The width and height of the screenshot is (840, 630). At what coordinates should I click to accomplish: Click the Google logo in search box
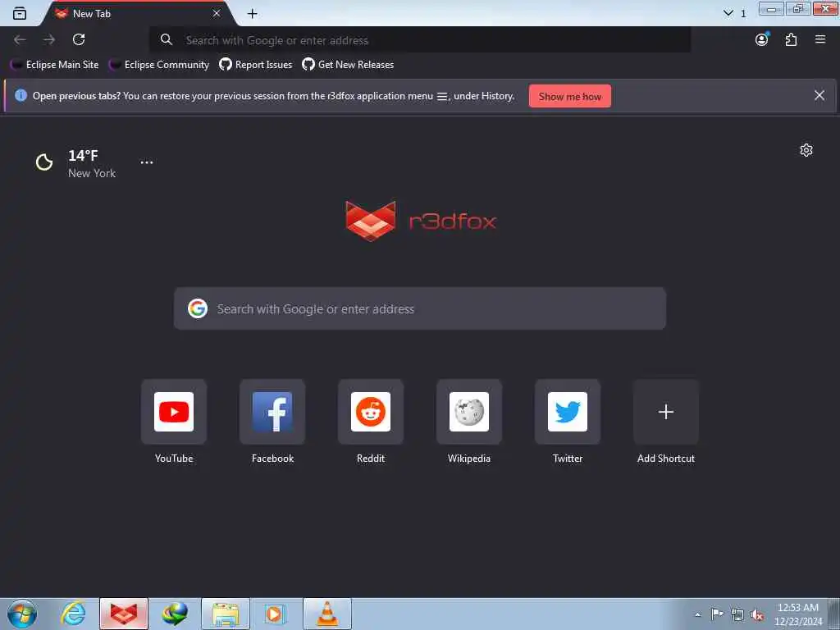(x=198, y=309)
